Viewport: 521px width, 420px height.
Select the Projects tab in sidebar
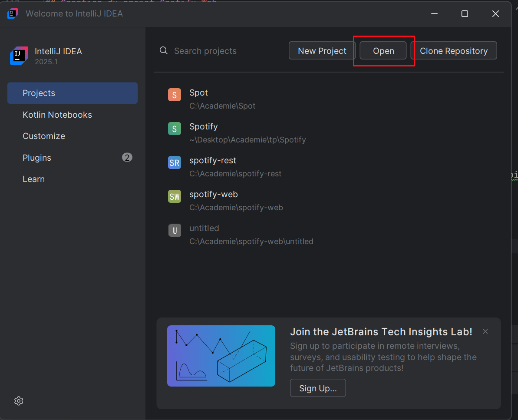(x=73, y=93)
